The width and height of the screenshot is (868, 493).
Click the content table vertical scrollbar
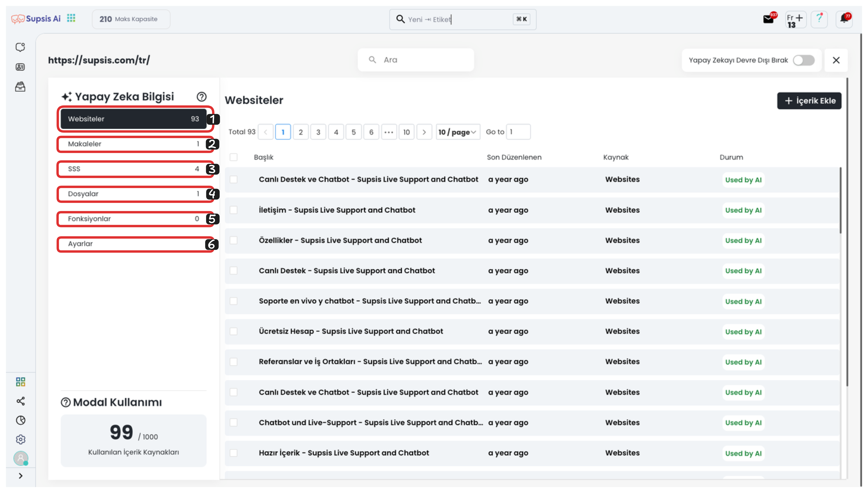pos(841,200)
